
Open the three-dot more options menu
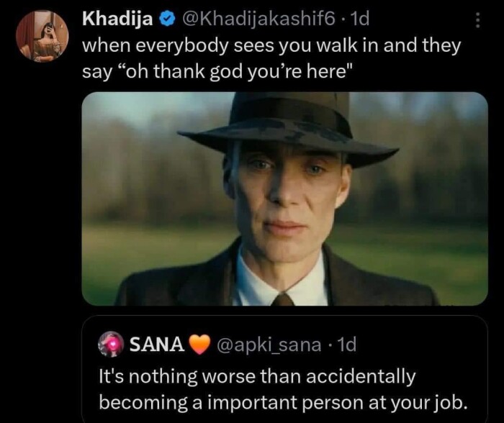477,19
